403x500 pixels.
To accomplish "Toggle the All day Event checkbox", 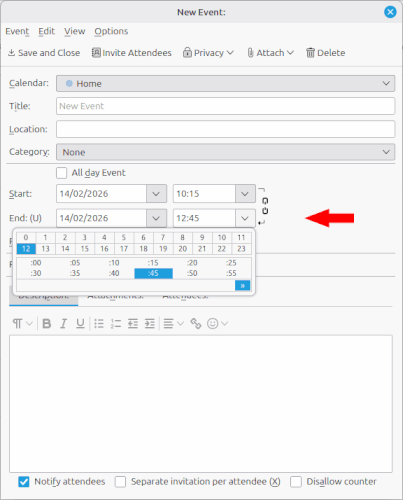I will (x=61, y=173).
